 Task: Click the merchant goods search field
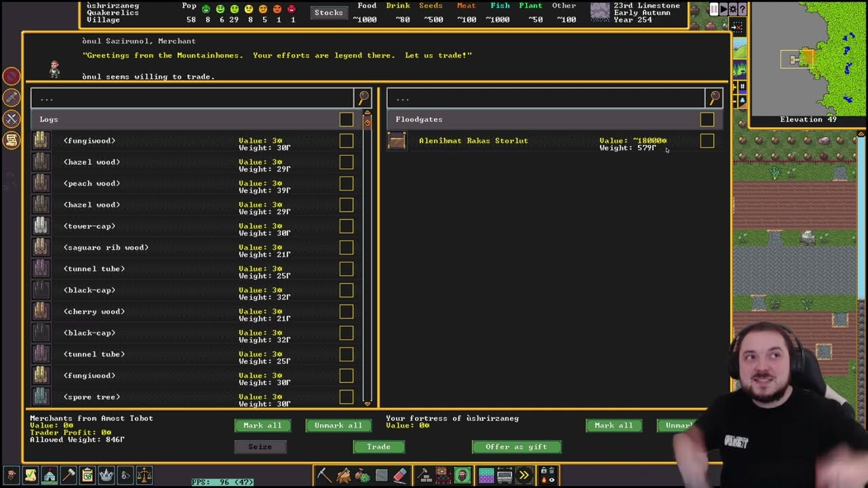tap(192, 98)
